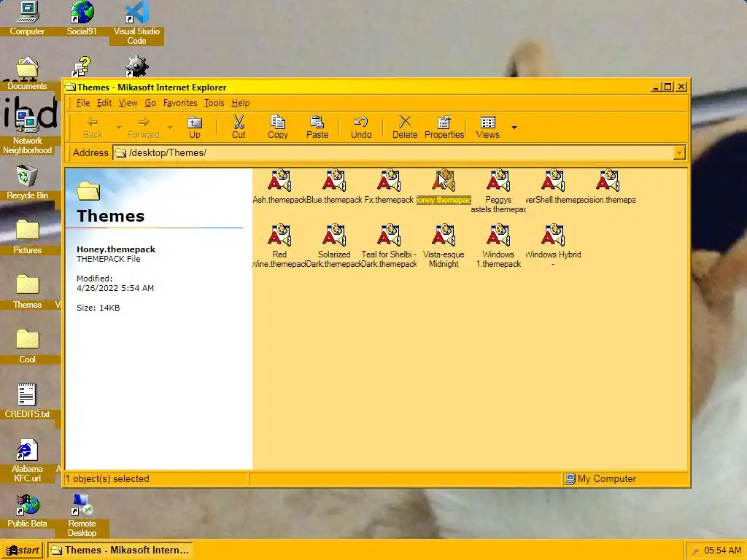This screenshot has width=747, height=560.
Task: Click the Network Neighborhood desktop icon
Action: point(27,122)
